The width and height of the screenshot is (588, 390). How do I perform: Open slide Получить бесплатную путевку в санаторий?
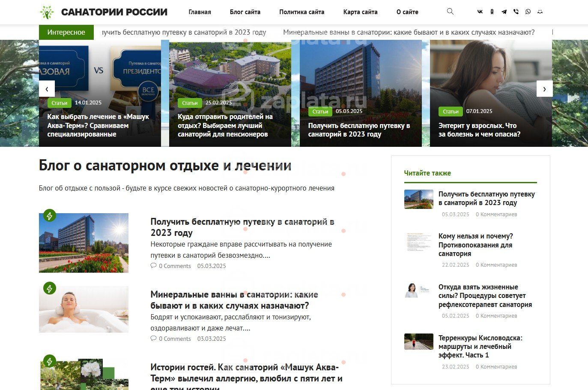pyautogui.click(x=359, y=130)
